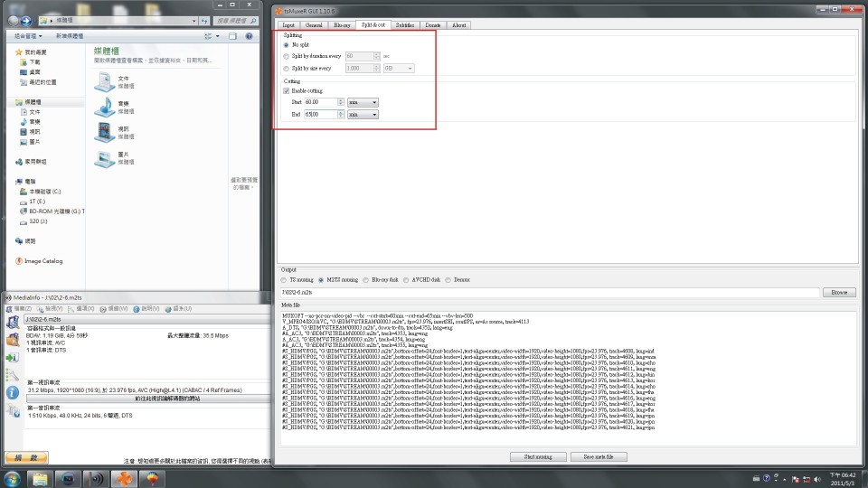
Task: Choose "Split by duration every" option
Action: pyautogui.click(x=287, y=56)
